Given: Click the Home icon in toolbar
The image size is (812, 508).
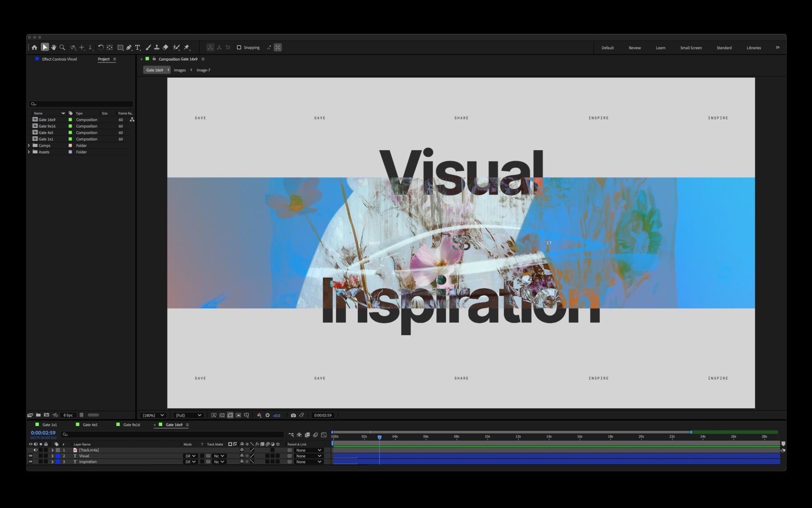Looking at the screenshot, I should [x=34, y=47].
